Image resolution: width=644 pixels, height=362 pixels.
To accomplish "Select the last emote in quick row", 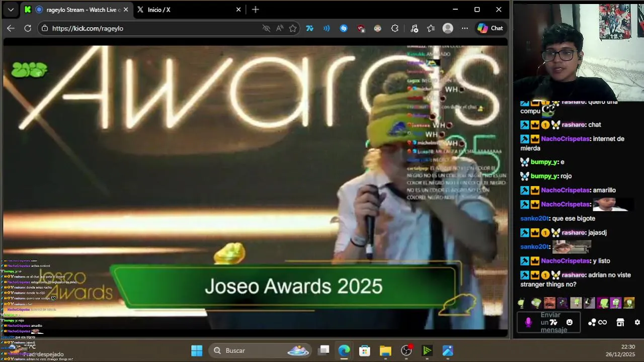I will [x=629, y=303].
